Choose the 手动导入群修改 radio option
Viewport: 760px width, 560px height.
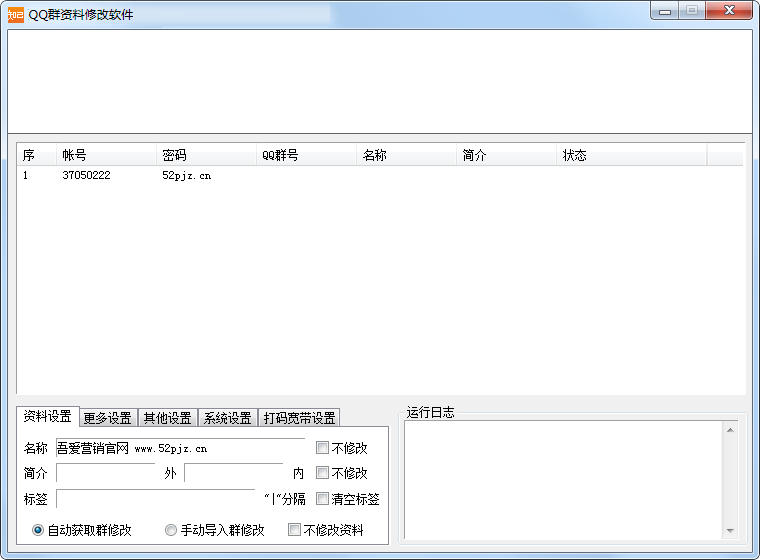click(x=171, y=530)
